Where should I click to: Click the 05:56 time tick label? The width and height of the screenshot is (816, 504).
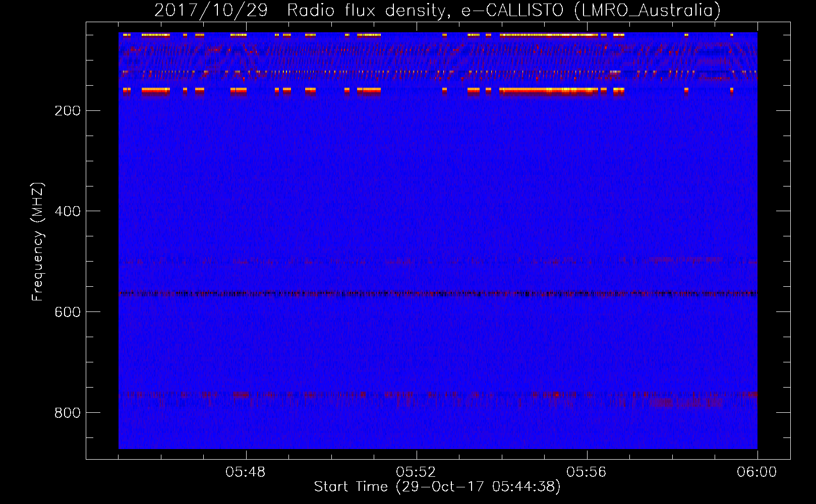[x=587, y=472]
